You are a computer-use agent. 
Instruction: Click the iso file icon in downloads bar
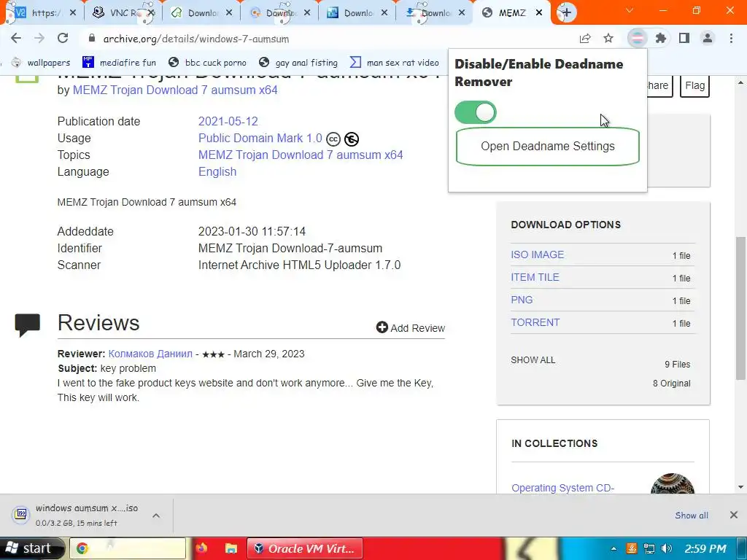20,514
